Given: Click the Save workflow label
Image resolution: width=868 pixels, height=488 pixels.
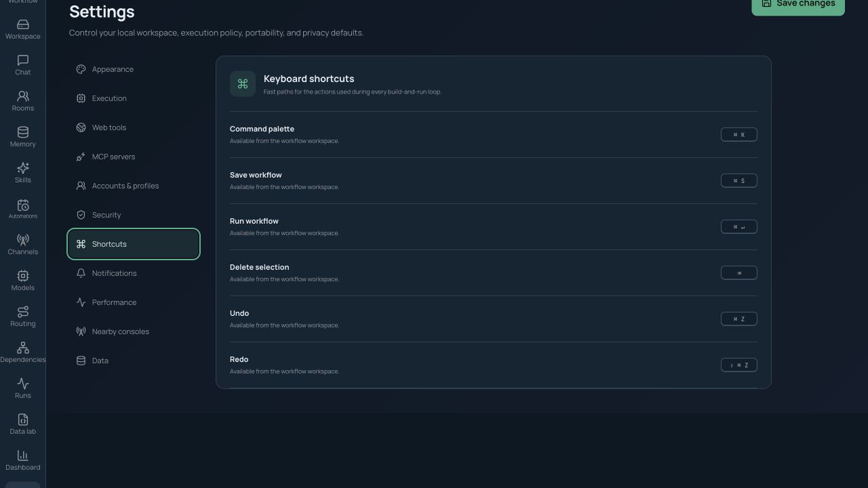Looking at the screenshot, I should (x=256, y=175).
